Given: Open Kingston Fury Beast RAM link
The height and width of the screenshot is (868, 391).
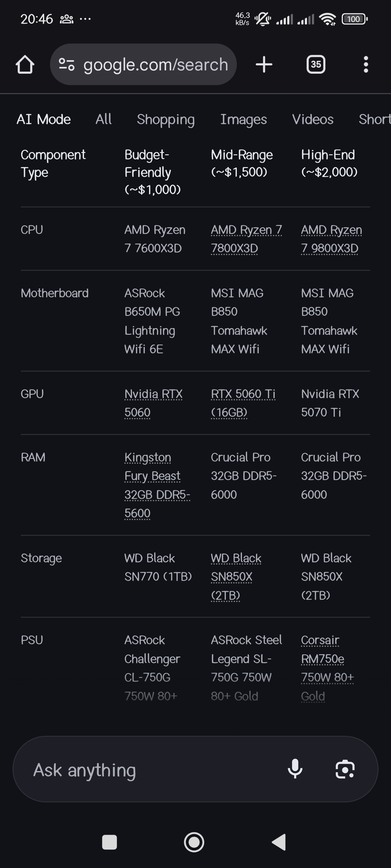Looking at the screenshot, I should coord(156,485).
